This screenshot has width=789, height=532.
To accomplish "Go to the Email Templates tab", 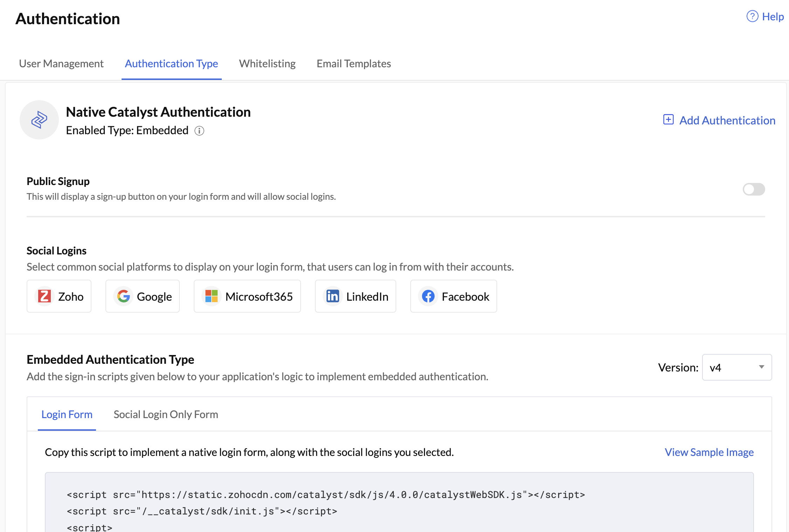I will (353, 63).
